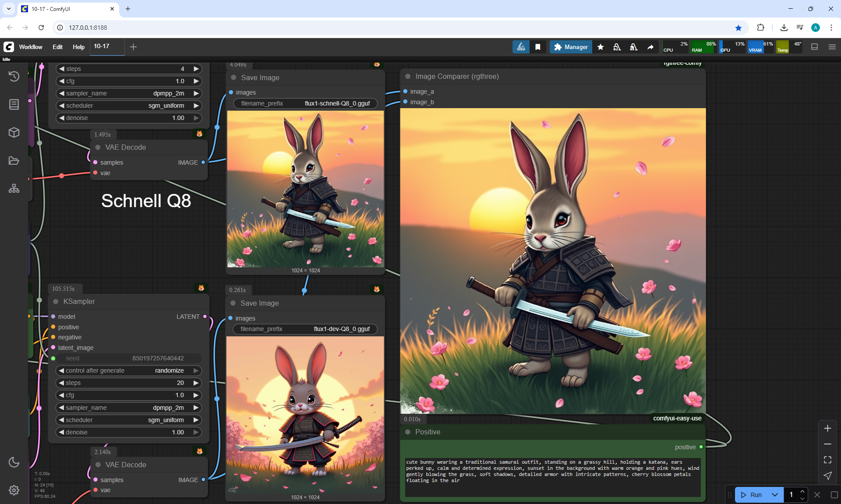841x504 pixels.
Task: Open the node library cube icon
Action: (14, 132)
